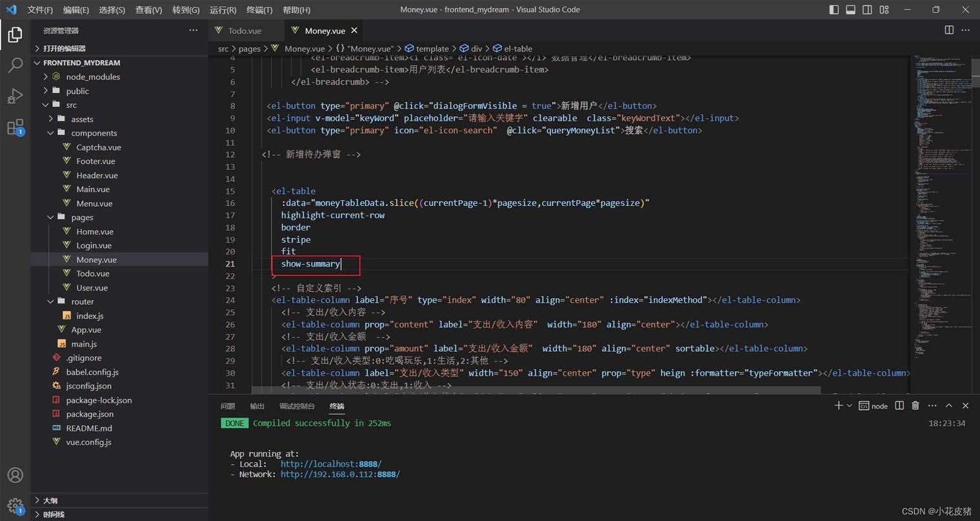Split the editor to the right
980x521 pixels.
(x=949, y=30)
